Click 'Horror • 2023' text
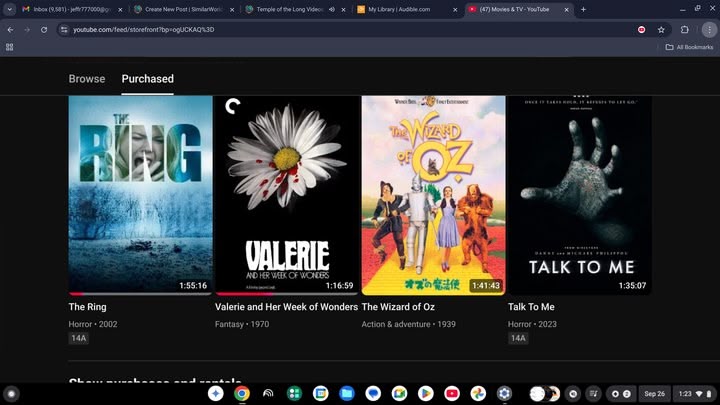The width and height of the screenshot is (720, 405). [x=532, y=324]
